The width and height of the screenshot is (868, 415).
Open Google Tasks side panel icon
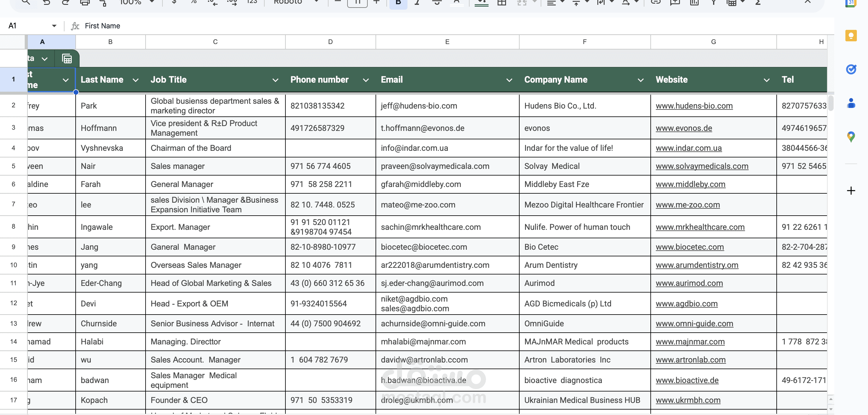pyautogui.click(x=851, y=69)
